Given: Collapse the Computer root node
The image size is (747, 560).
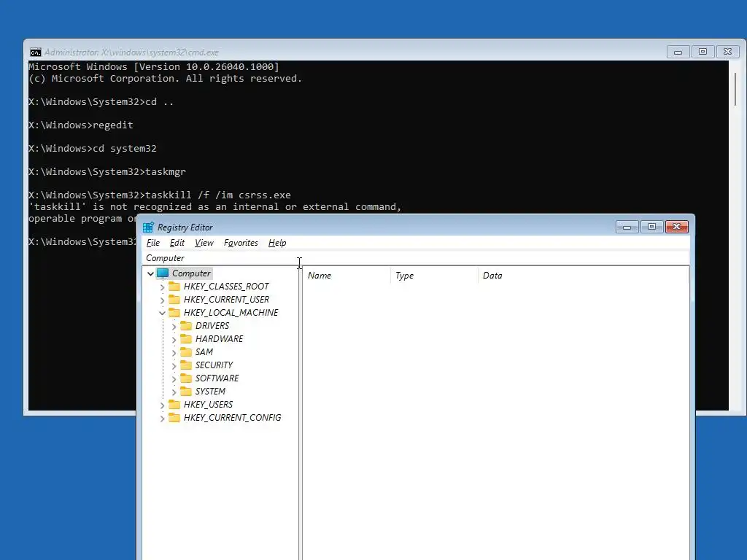Looking at the screenshot, I should (x=150, y=273).
